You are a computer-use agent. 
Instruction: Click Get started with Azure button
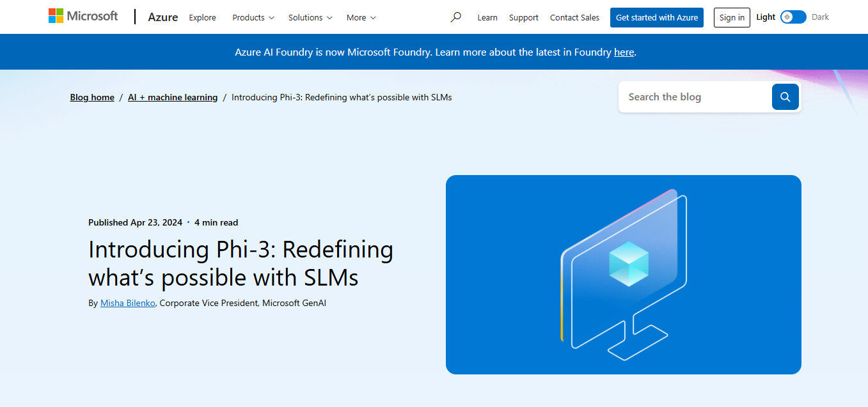click(x=657, y=17)
